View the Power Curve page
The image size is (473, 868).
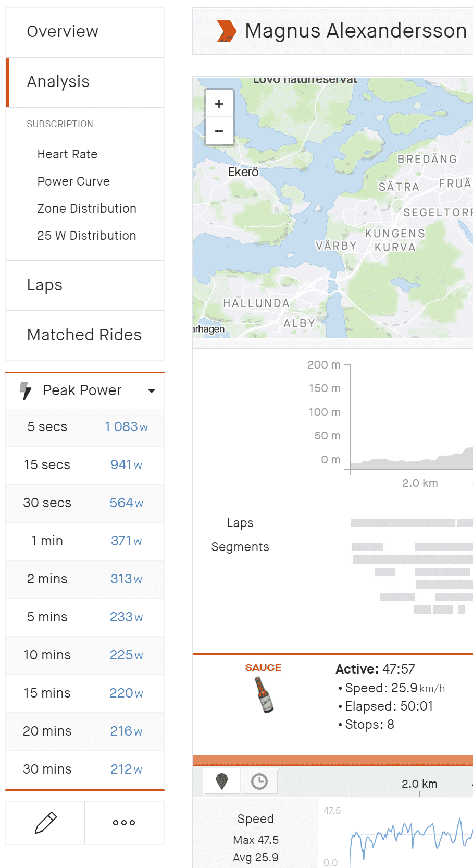click(x=73, y=181)
